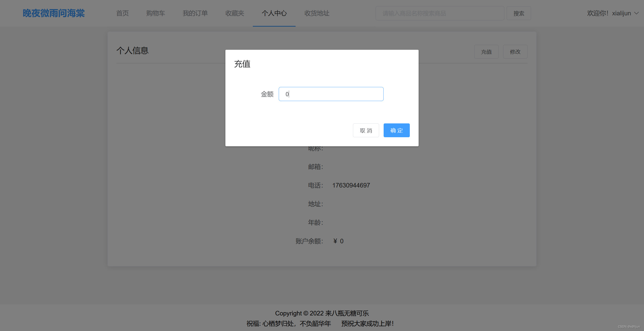644x331 pixels.
Task: Click the product search input box
Action: click(x=440, y=13)
